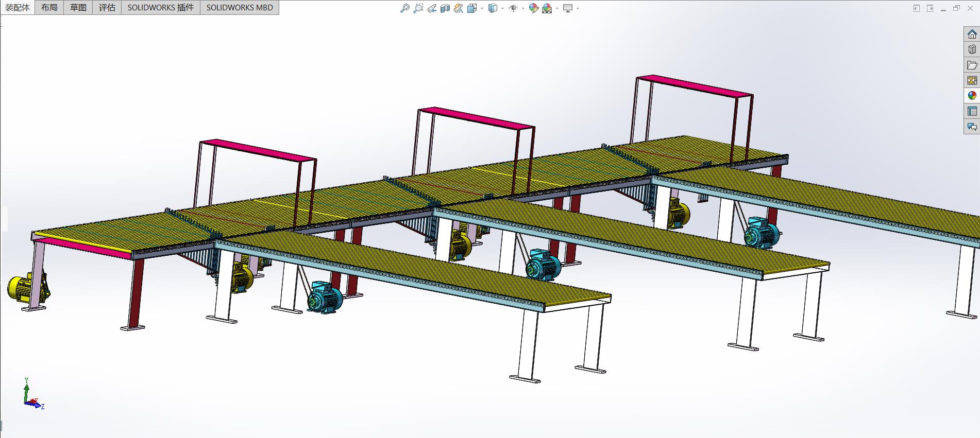This screenshot has height=438, width=980.
Task: Expand the View Orientation dropdown arrow
Action: [482, 8]
